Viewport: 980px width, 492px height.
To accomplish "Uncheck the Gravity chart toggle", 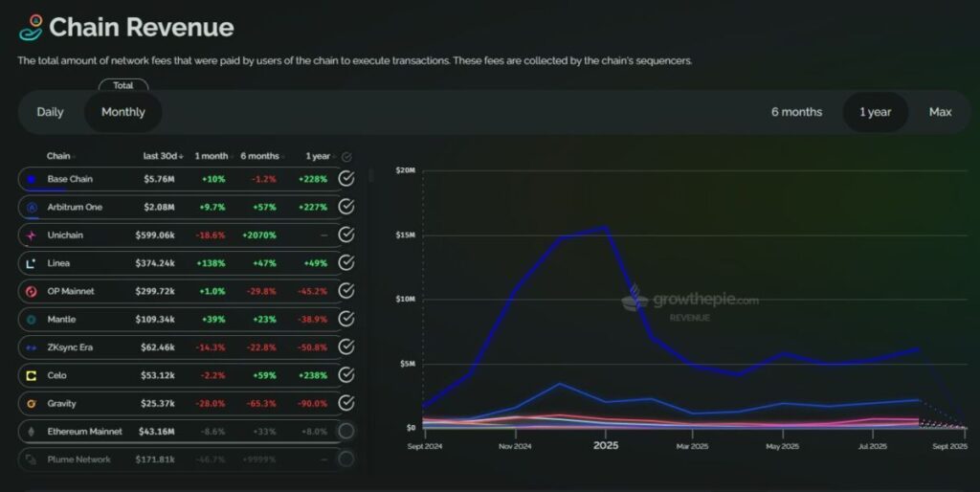I will point(346,403).
